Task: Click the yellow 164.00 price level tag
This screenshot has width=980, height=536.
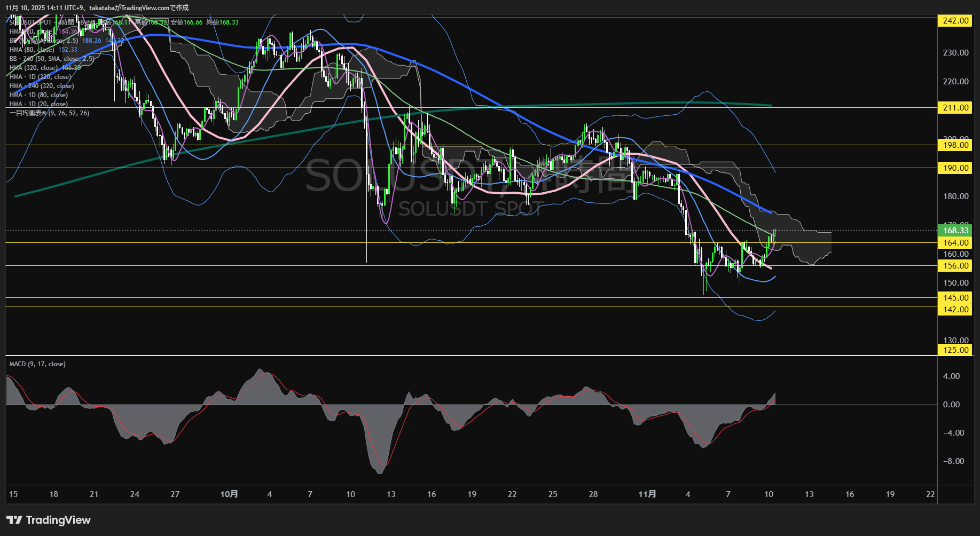Action: point(955,243)
